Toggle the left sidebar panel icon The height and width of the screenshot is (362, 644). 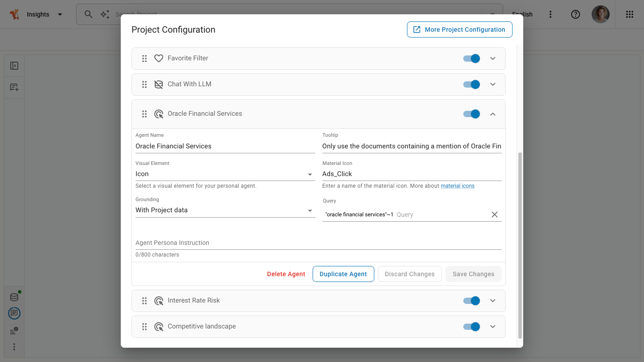pyautogui.click(x=14, y=66)
